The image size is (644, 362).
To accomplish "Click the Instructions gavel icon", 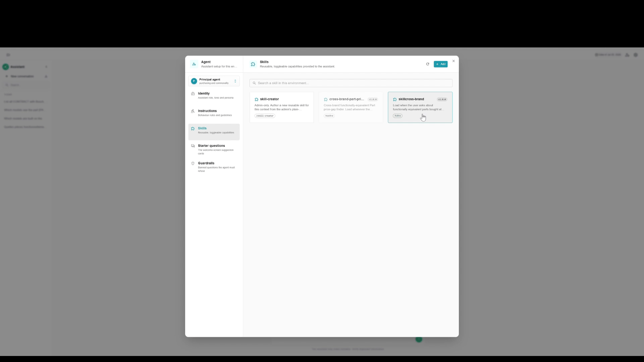I will point(193,111).
